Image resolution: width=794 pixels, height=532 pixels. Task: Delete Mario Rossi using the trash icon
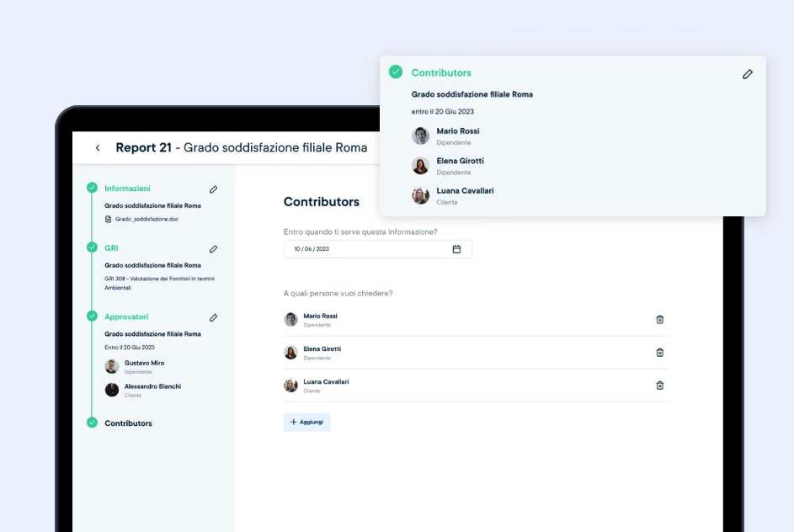[x=660, y=319]
